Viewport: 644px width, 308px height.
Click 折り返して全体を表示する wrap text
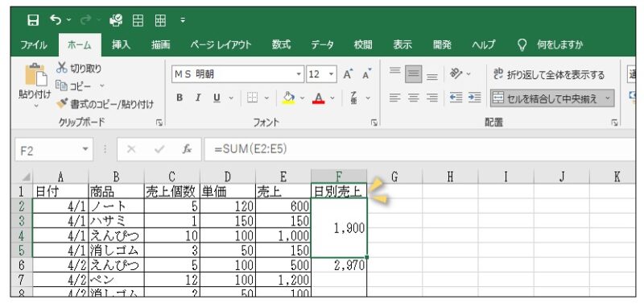pyautogui.click(x=549, y=75)
